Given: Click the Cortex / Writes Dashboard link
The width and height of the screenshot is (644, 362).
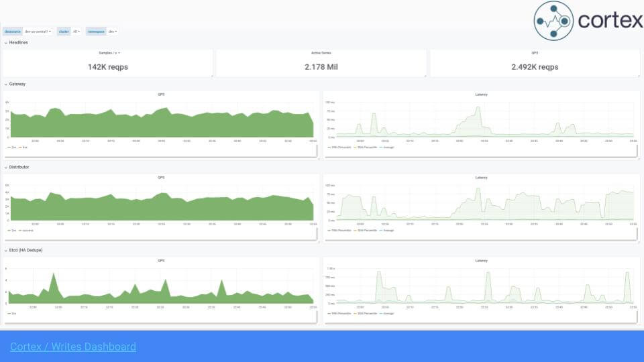Looking at the screenshot, I should (73, 347).
